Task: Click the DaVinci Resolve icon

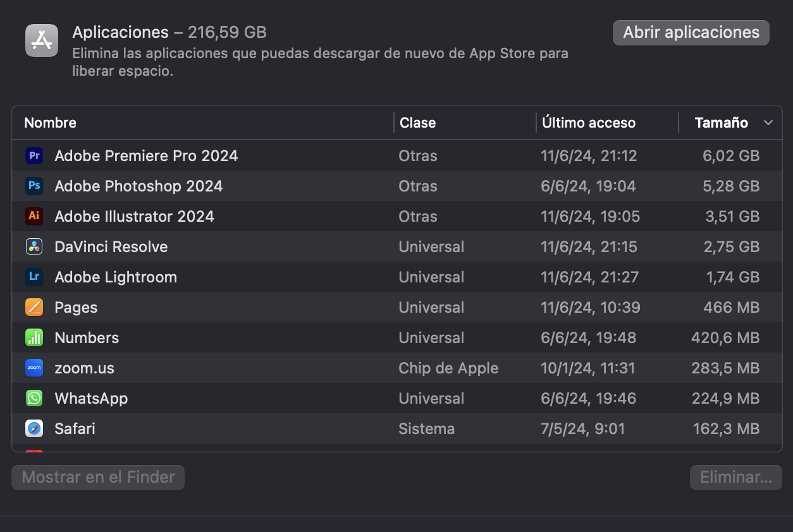Action: point(34,246)
